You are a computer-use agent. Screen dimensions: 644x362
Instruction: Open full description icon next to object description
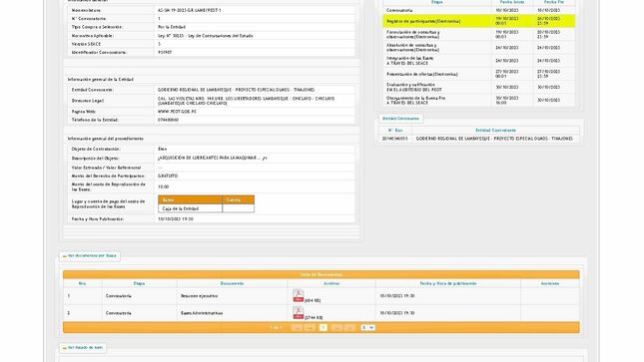coord(265,158)
